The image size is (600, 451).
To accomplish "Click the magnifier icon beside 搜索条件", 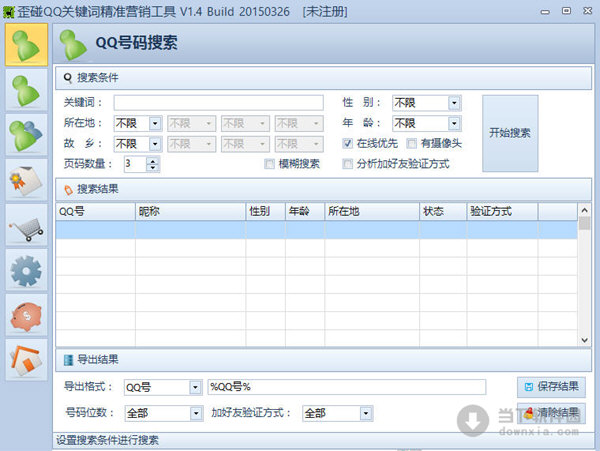I will coord(68,78).
